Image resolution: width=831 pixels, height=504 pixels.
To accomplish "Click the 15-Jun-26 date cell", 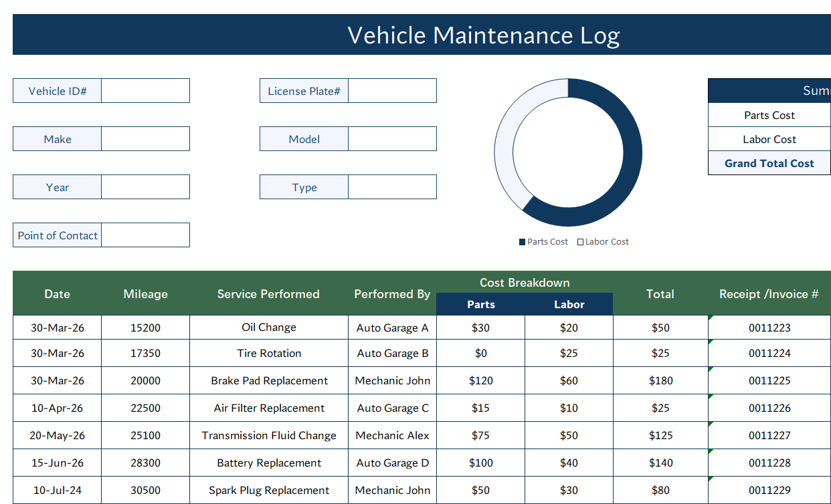I will [x=58, y=463].
